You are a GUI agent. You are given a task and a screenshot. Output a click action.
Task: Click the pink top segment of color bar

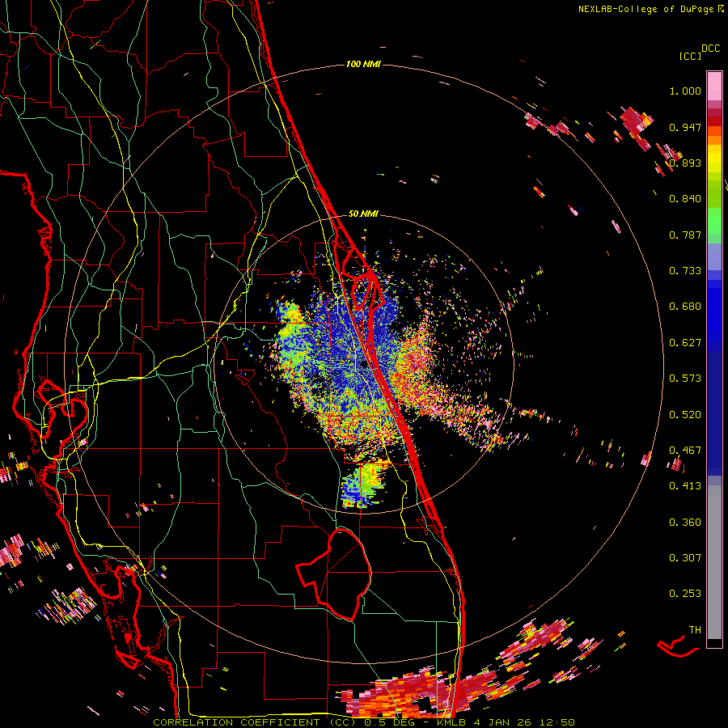pos(714,86)
